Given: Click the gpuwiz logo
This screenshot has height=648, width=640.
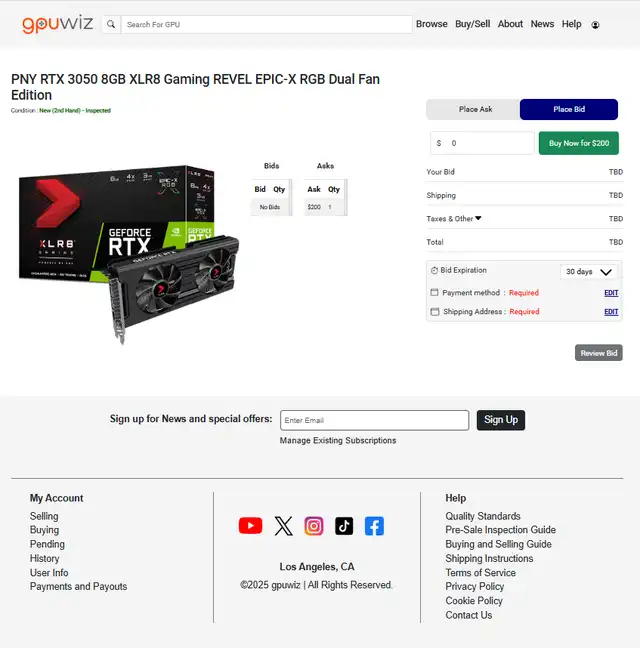Looking at the screenshot, I should click(x=57, y=24).
